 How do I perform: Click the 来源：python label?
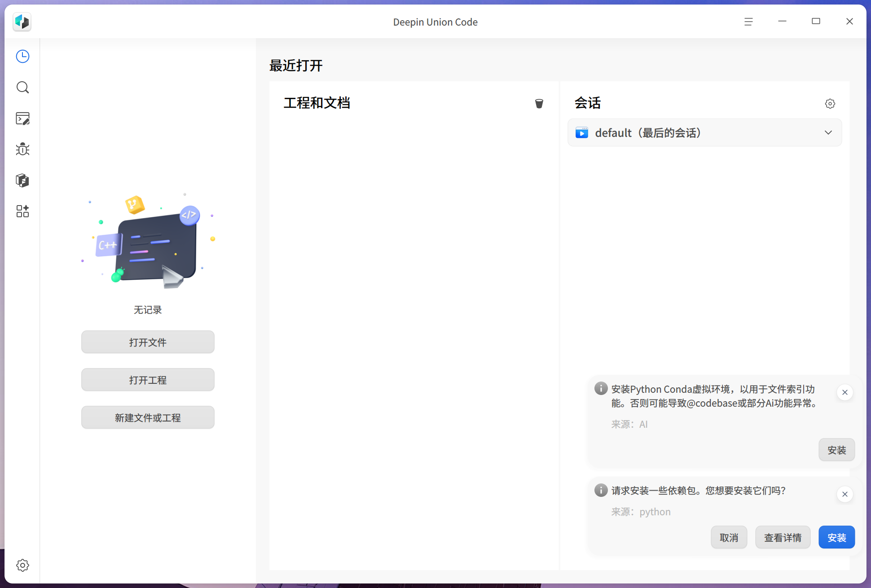(x=641, y=512)
